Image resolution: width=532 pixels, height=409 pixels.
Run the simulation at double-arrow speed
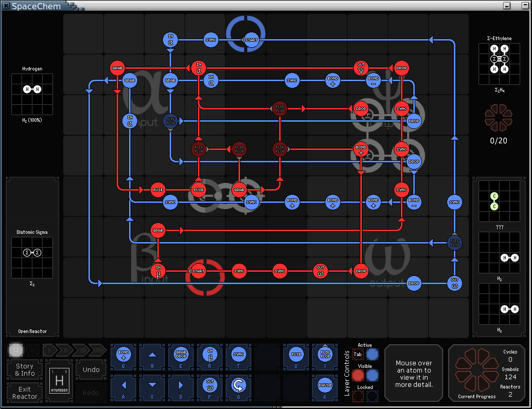pos(64,349)
